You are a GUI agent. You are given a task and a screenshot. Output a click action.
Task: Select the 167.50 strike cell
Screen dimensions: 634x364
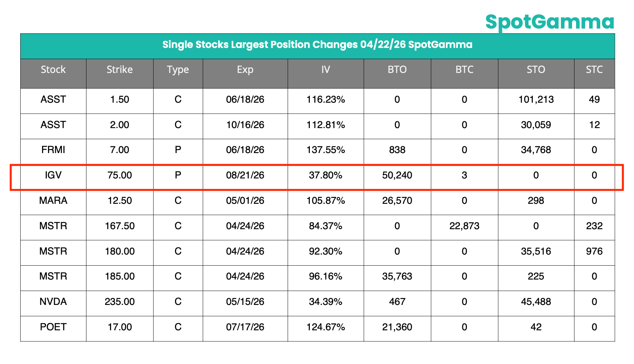pyautogui.click(x=119, y=226)
